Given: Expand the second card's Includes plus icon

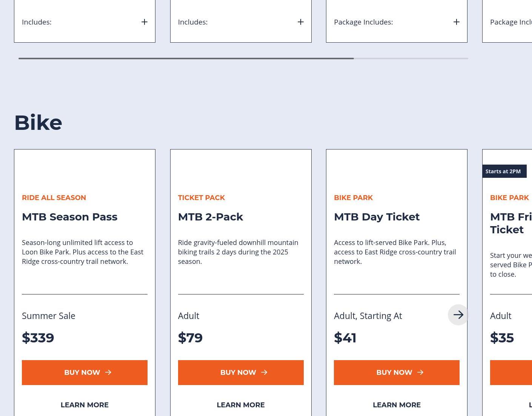Looking at the screenshot, I should pyautogui.click(x=301, y=22).
